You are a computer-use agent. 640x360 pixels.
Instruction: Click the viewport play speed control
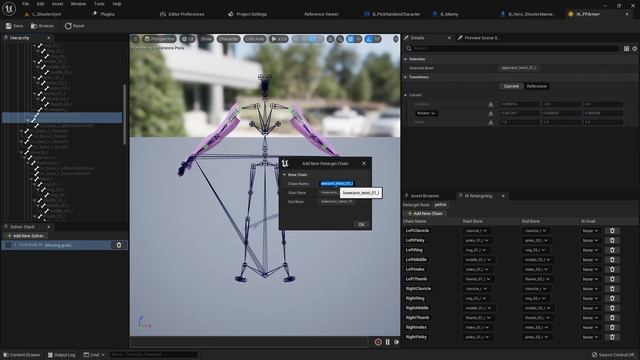(x=279, y=39)
